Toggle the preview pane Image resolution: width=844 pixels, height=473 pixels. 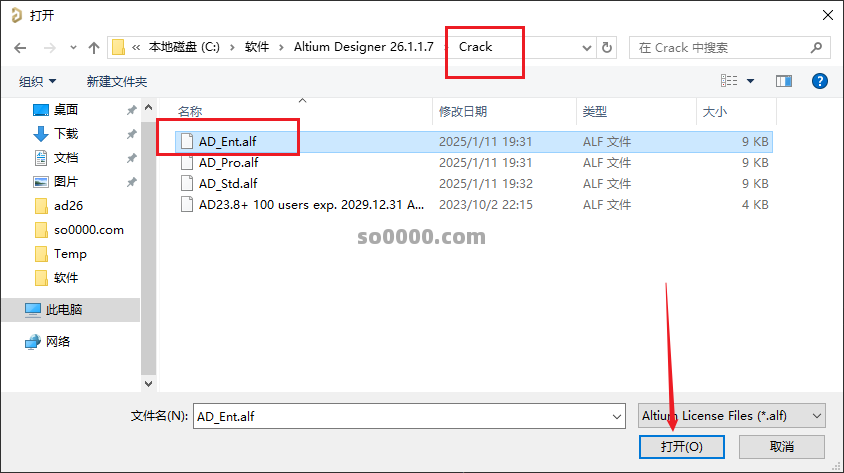(784, 81)
